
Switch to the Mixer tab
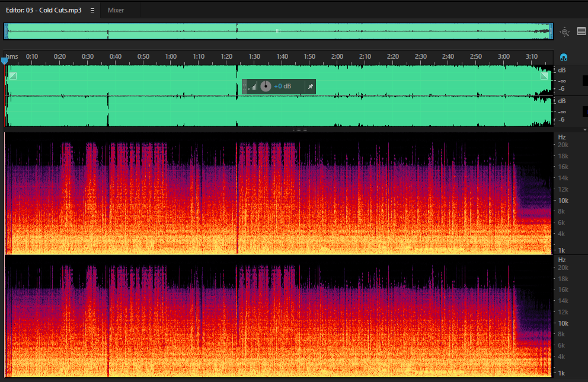pyautogui.click(x=116, y=10)
